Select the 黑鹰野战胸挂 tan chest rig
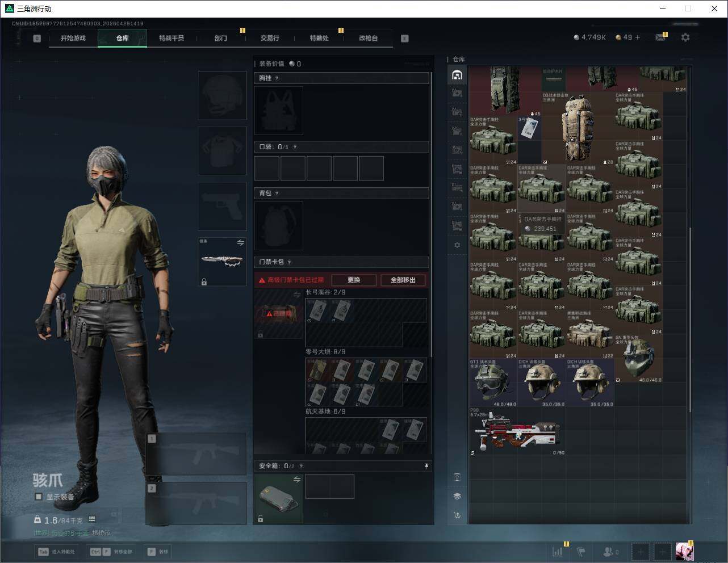The image size is (728, 563). (x=590, y=334)
